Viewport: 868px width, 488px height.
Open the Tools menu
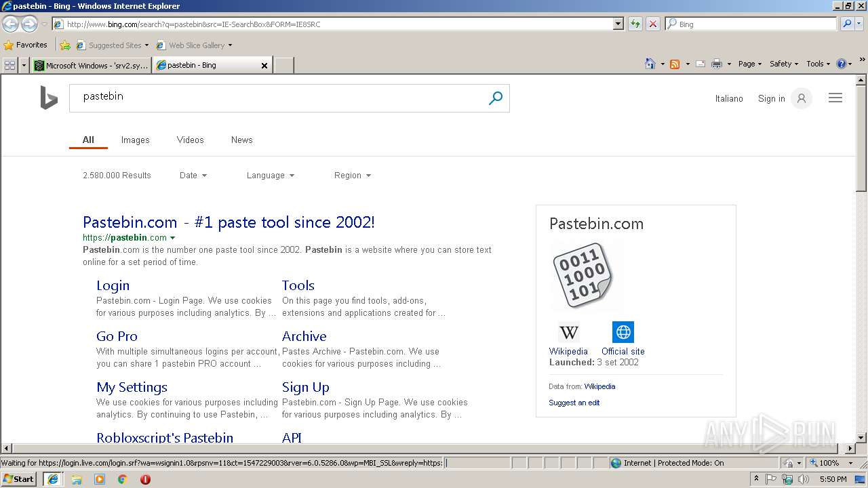click(818, 64)
